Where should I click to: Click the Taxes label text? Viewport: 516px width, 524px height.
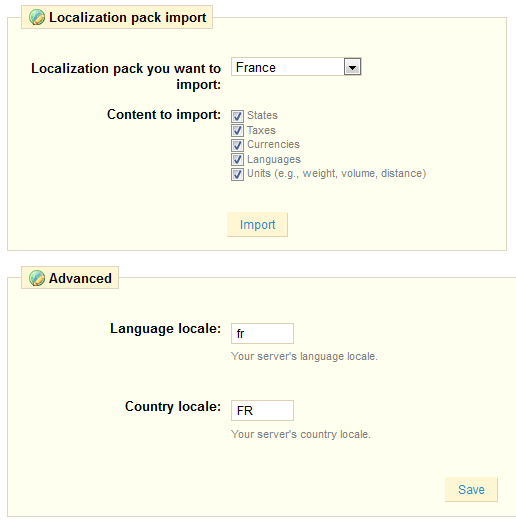261,130
